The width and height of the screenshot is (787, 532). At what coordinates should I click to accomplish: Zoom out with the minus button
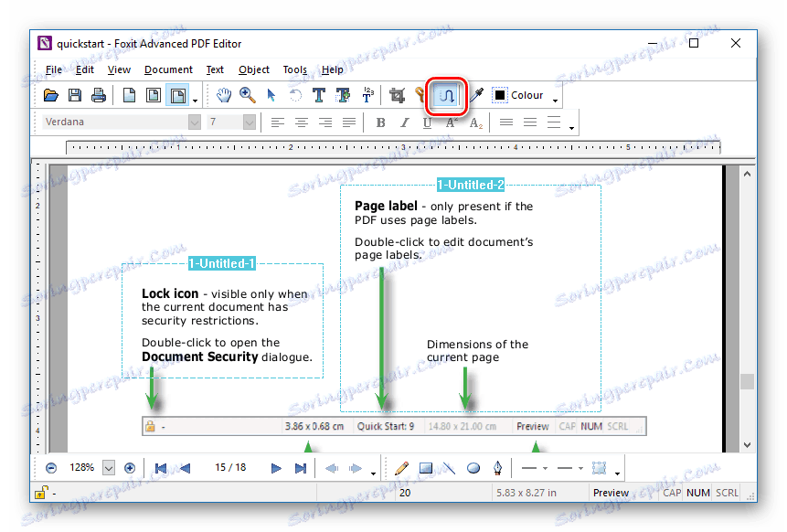(x=51, y=468)
